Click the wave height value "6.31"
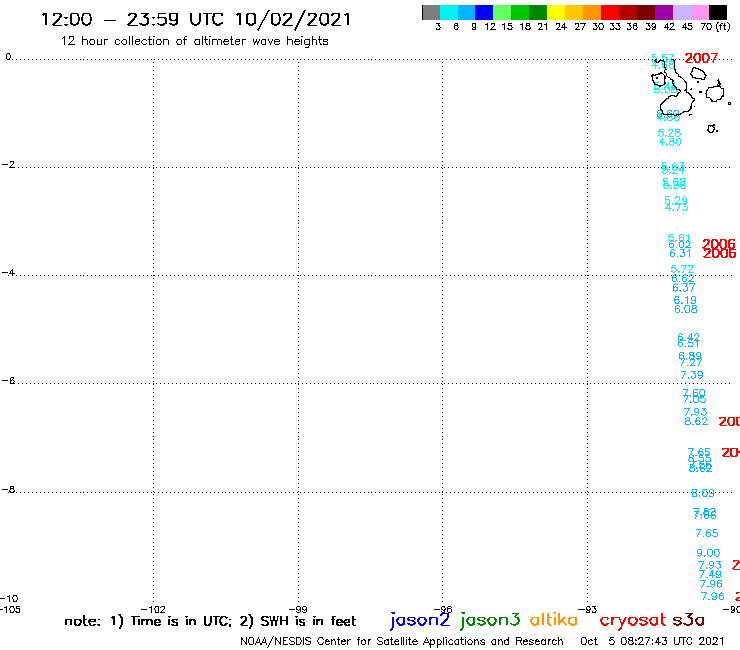This screenshot has height=650, width=740. click(680, 253)
